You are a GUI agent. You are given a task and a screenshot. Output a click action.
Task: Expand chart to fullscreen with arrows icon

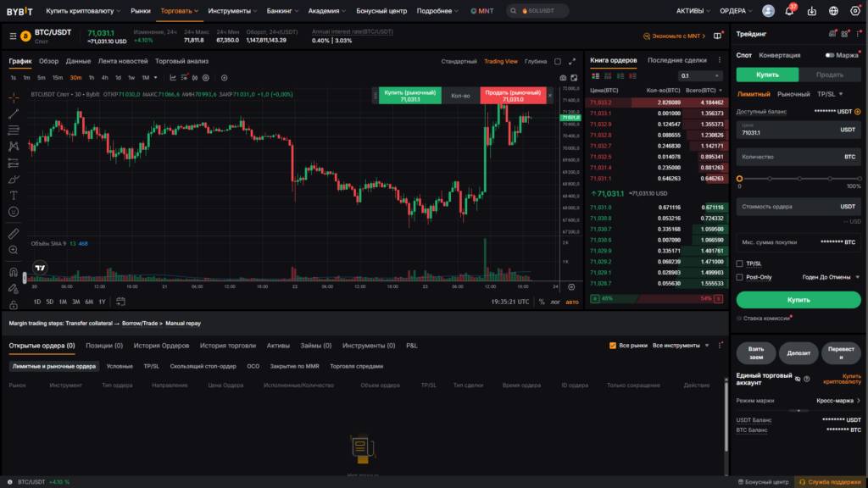(x=572, y=61)
